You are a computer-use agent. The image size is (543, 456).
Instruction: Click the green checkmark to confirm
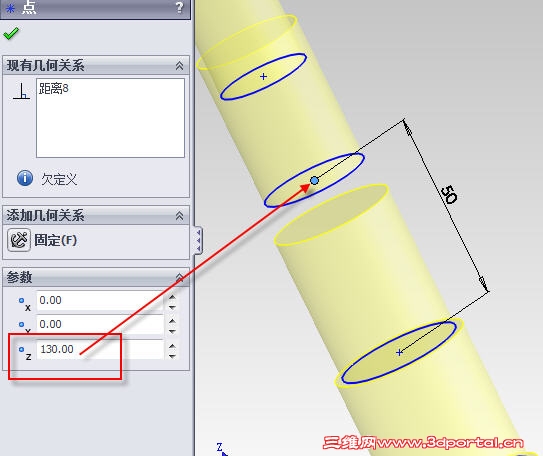(x=11, y=34)
